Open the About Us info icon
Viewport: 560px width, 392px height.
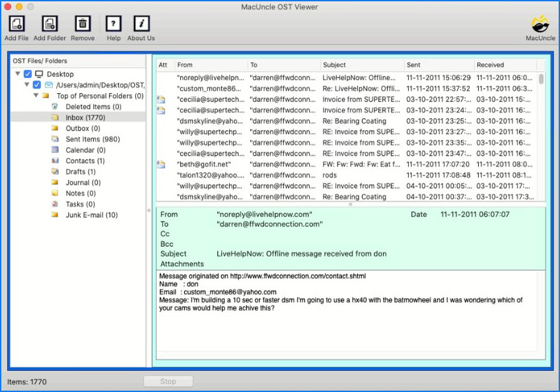[x=140, y=22]
